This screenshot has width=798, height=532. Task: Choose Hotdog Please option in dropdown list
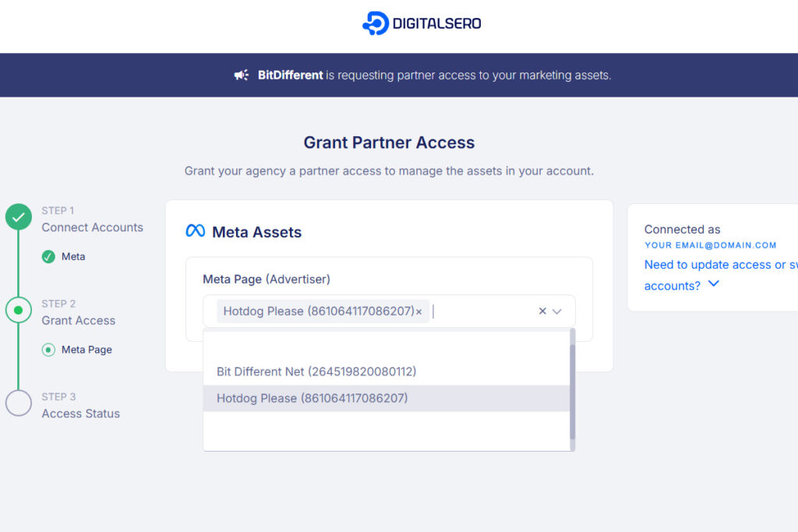click(312, 398)
